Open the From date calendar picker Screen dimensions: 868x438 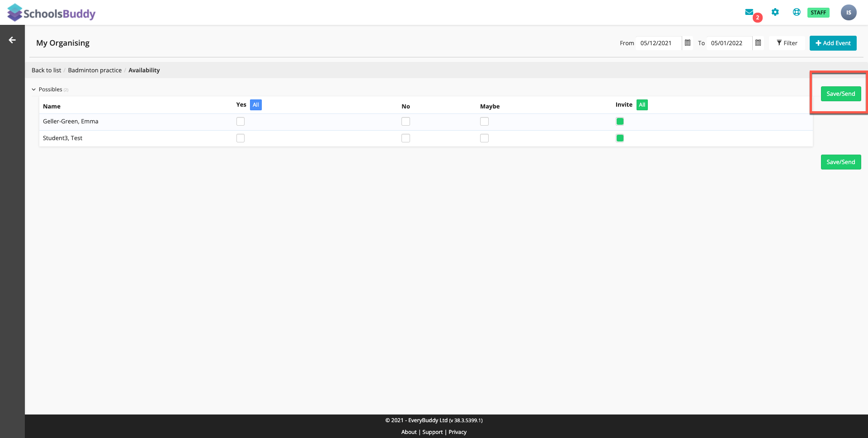(688, 43)
